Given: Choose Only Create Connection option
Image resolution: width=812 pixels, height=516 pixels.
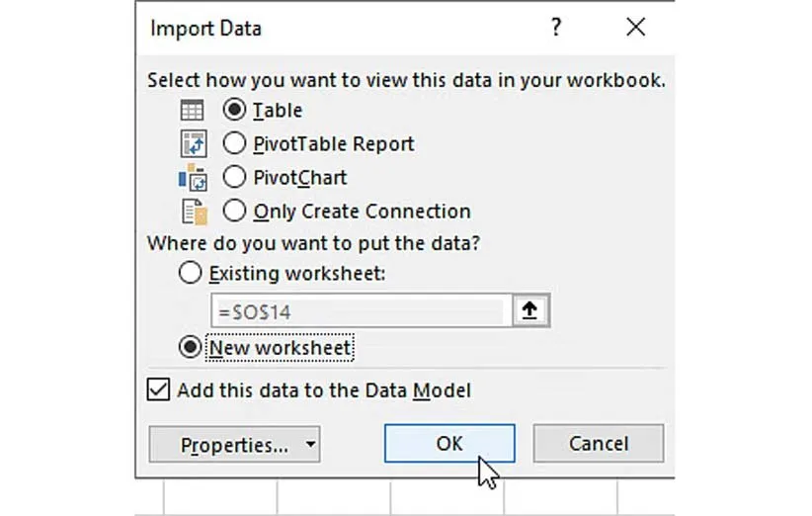Looking at the screenshot, I should pyautogui.click(x=235, y=211).
